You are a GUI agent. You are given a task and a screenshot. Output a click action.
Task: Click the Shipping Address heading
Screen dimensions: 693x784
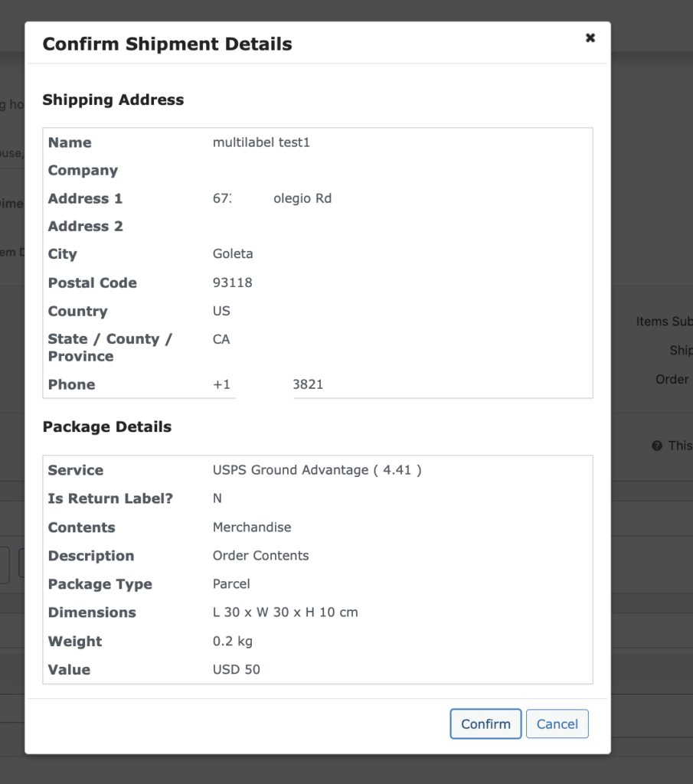click(113, 100)
